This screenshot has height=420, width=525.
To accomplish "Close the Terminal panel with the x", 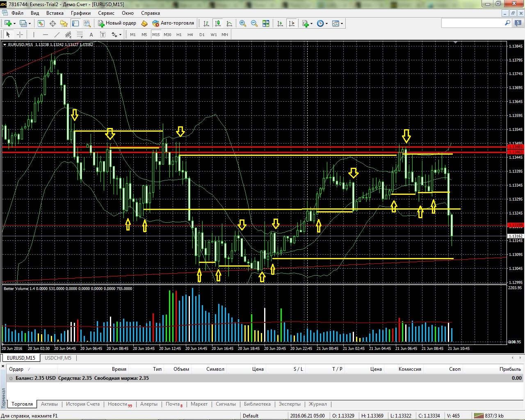I will tap(3, 365).
